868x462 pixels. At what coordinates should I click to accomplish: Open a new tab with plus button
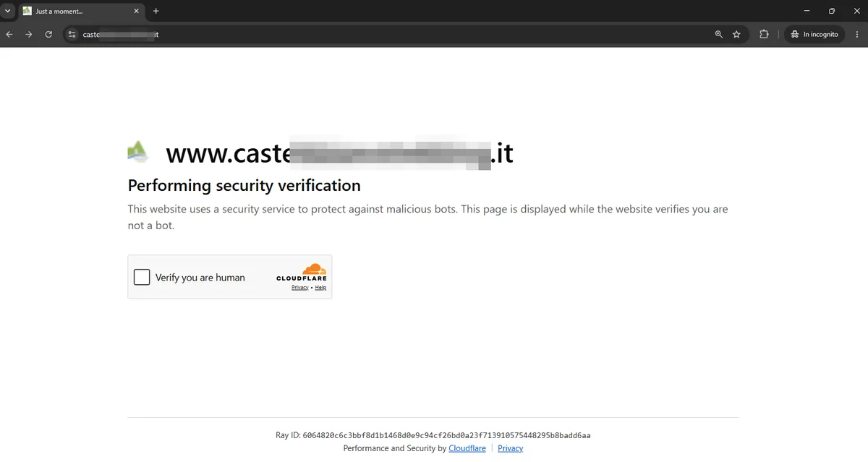156,11
